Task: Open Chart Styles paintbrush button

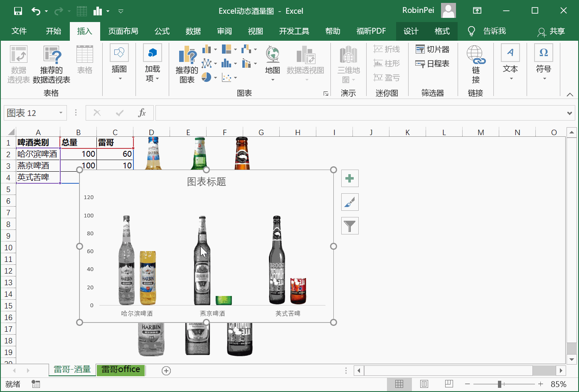Action: click(350, 202)
